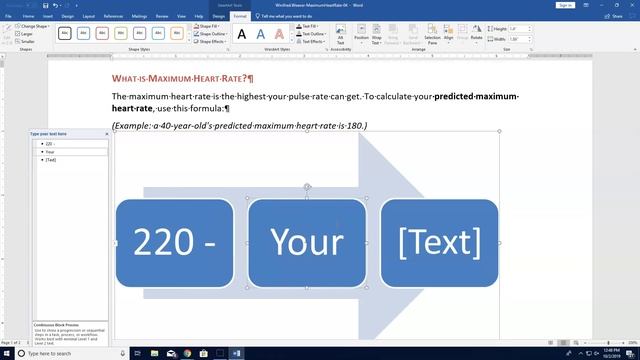Select the '[Text]' SmartArt block
Viewport: 640px width, 360px height.
click(x=439, y=243)
